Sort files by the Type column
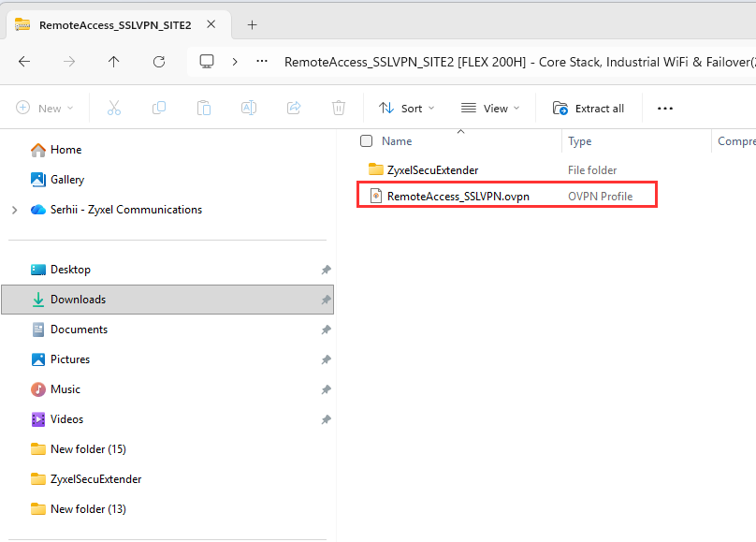The height and width of the screenshot is (542, 756). (579, 141)
